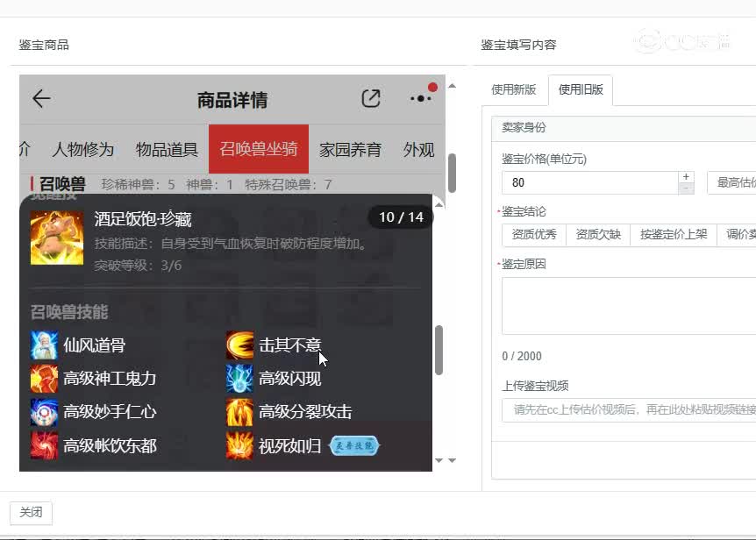Click the 高级神工鬼力 skill icon
756x540 pixels.
(44, 379)
